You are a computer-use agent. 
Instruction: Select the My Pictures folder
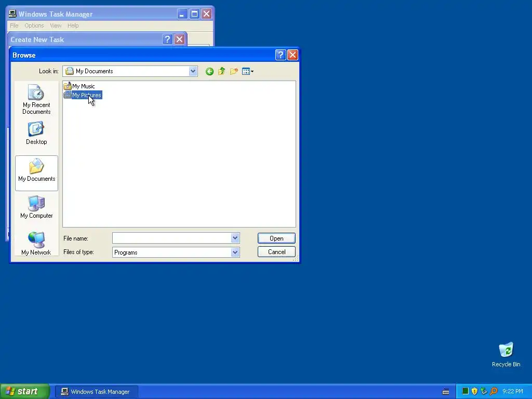[x=83, y=95]
